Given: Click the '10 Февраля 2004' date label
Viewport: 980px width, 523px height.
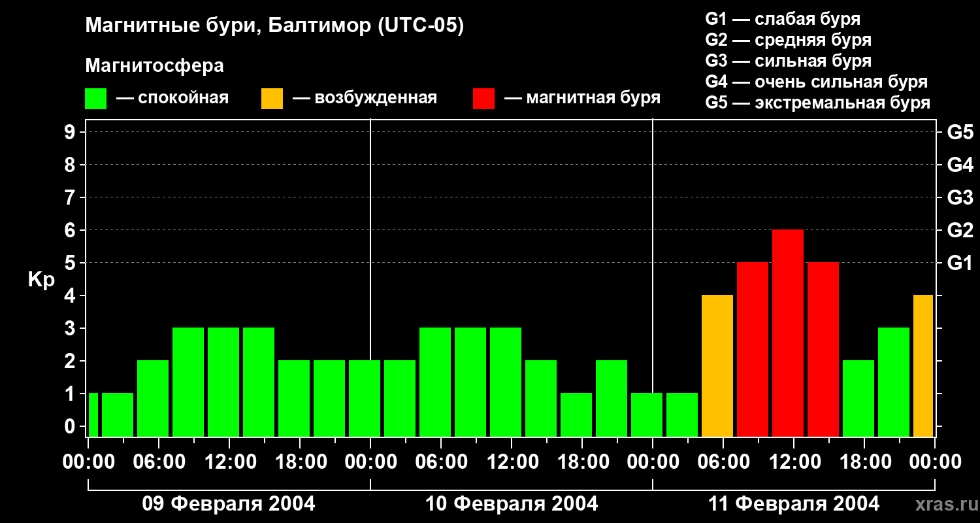Looking at the screenshot, I should point(512,504).
